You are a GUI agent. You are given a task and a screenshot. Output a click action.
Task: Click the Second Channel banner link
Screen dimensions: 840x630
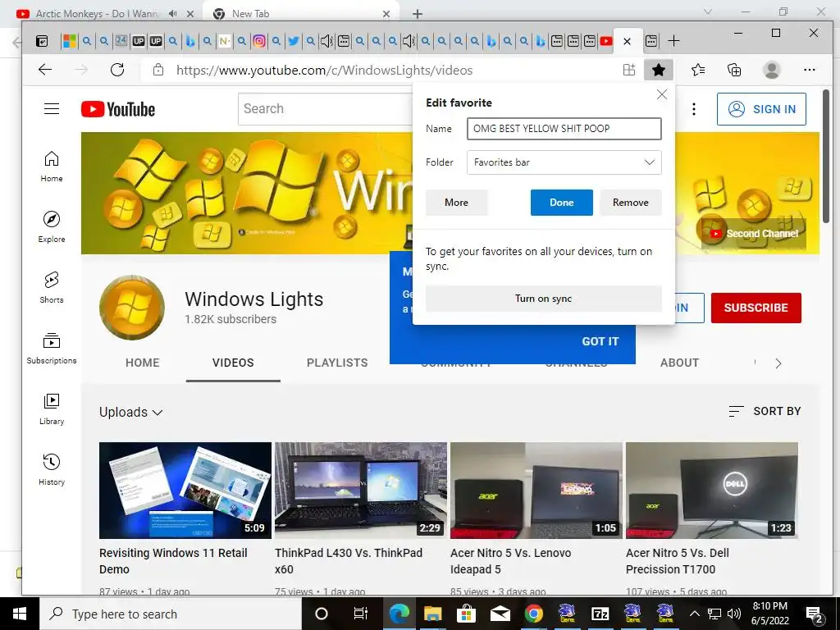754,234
